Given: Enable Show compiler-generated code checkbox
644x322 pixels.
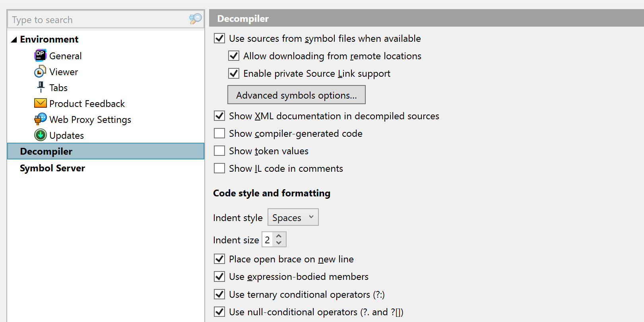Looking at the screenshot, I should tap(219, 133).
